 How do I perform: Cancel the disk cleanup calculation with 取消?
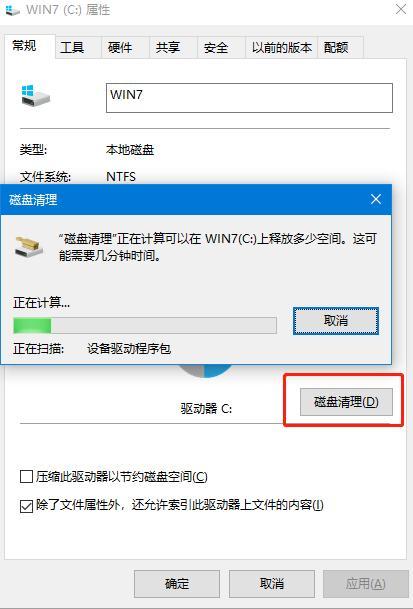pyautogui.click(x=336, y=321)
